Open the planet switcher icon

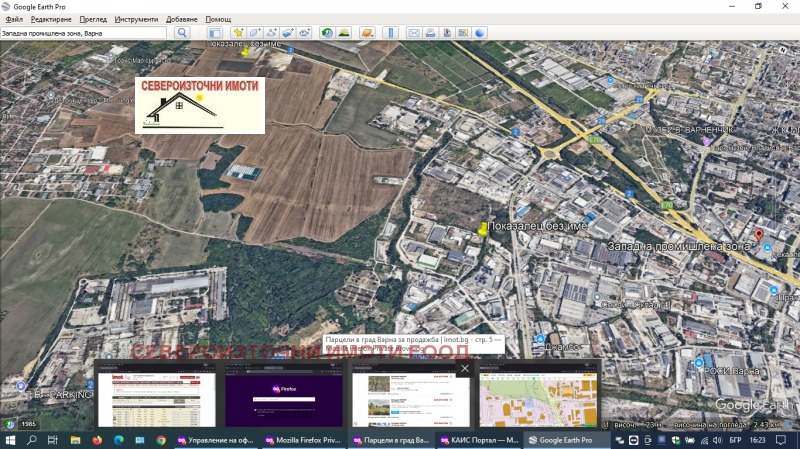click(x=367, y=33)
